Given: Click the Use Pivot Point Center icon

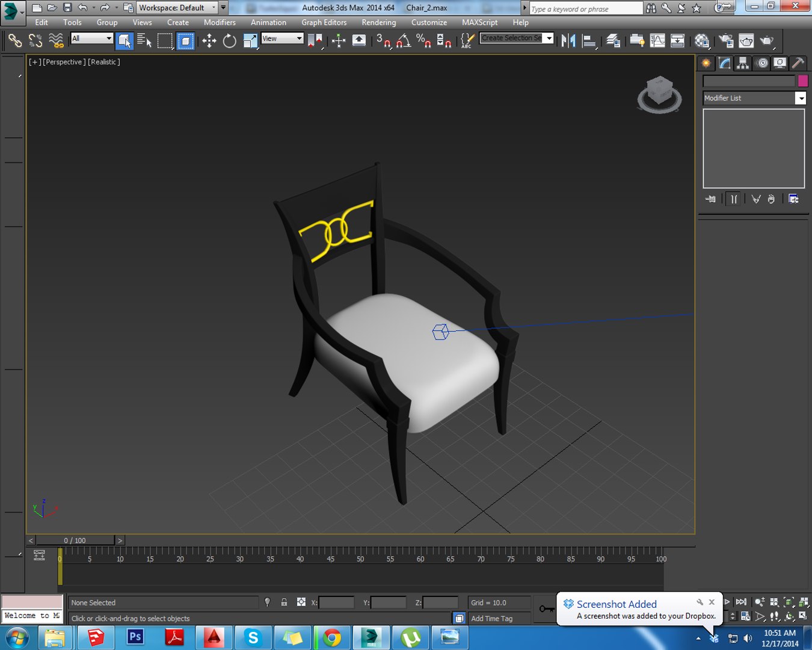Looking at the screenshot, I should tap(315, 40).
